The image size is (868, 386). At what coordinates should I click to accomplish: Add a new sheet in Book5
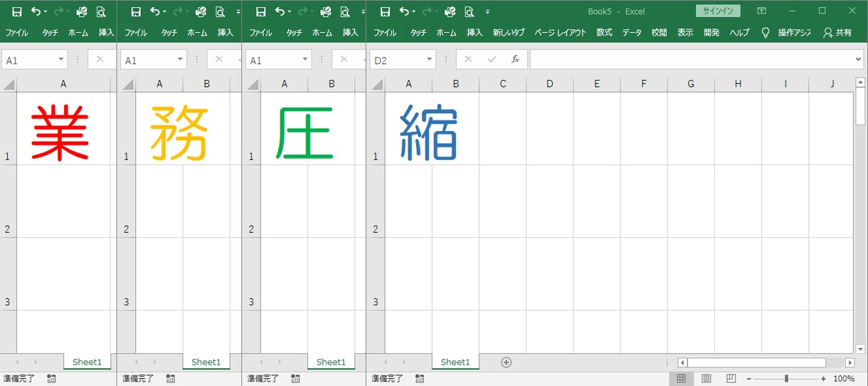(507, 362)
